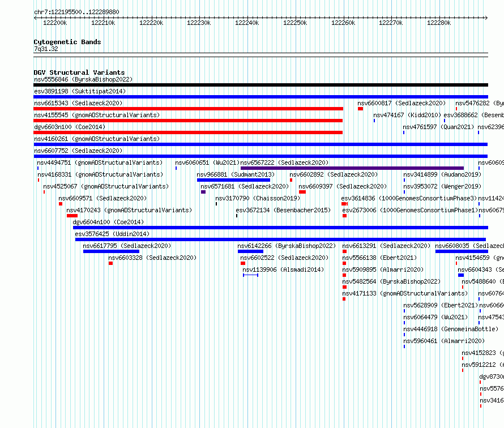Open nsv3170790 (Chaisson2019) variant label
The image size is (504, 428).
tap(258, 198)
